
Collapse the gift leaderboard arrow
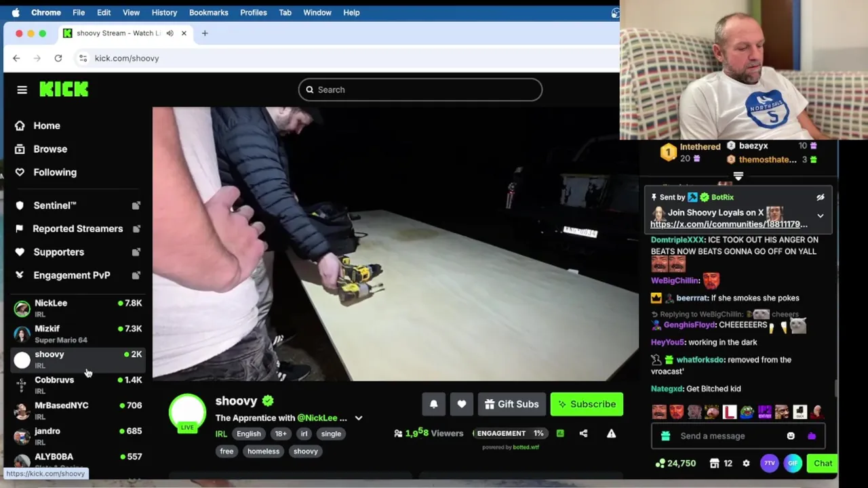click(x=738, y=176)
